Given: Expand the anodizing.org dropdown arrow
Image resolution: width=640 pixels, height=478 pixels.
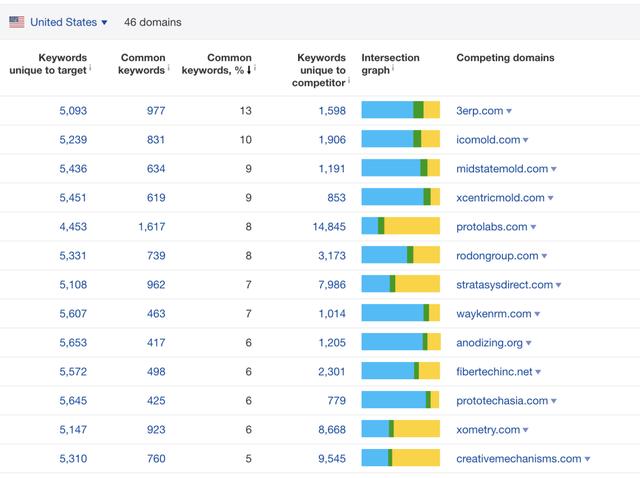Looking at the screenshot, I should click(x=529, y=343).
